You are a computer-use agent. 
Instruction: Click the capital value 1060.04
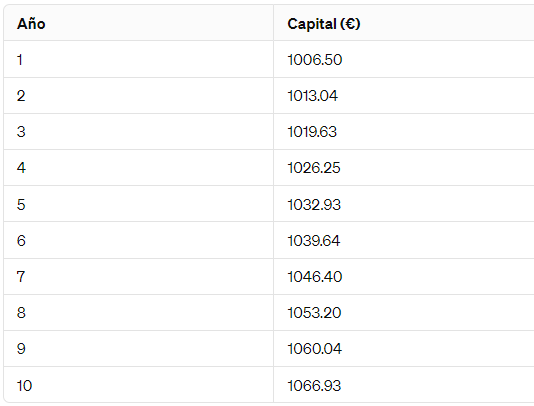point(314,348)
